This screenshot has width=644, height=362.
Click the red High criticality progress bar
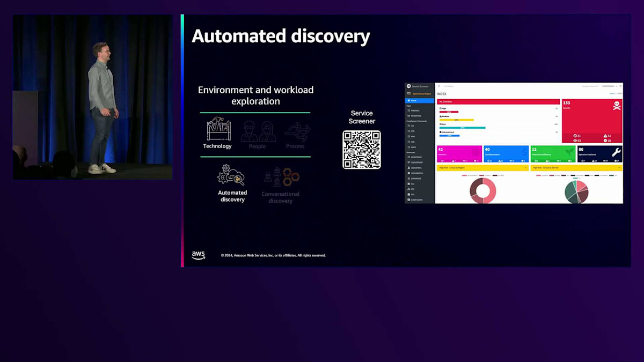pyautogui.click(x=449, y=112)
